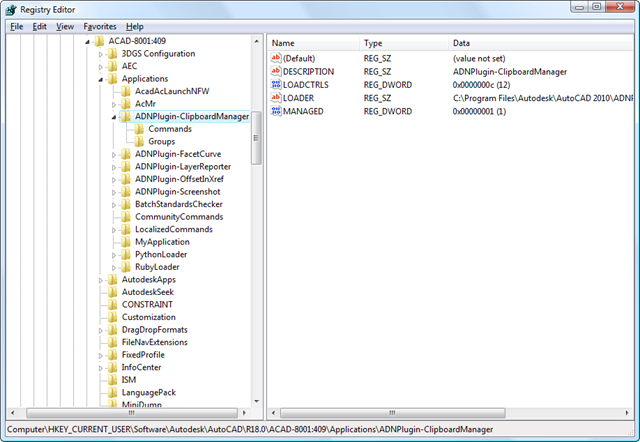This screenshot has width=640, height=442.
Task: Click the LOADCTRLS DWORD value icon
Action: coord(276,85)
